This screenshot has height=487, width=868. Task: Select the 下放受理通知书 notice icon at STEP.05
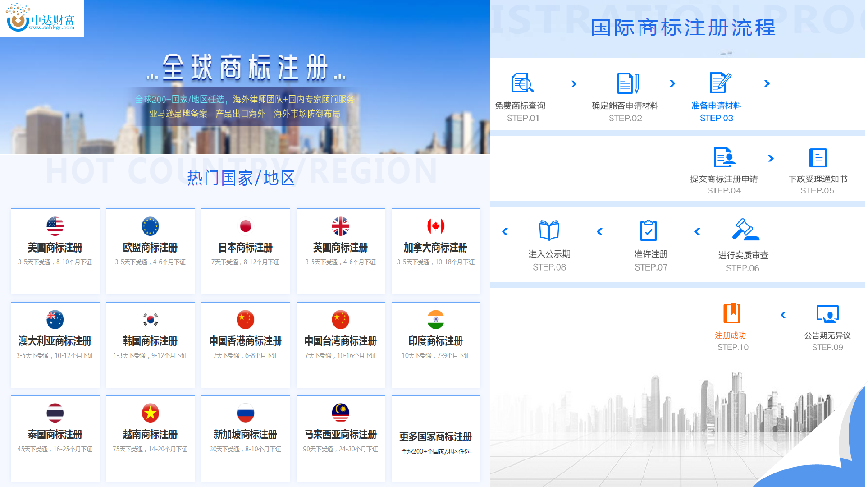pyautogui.click(x=817, y=158)
